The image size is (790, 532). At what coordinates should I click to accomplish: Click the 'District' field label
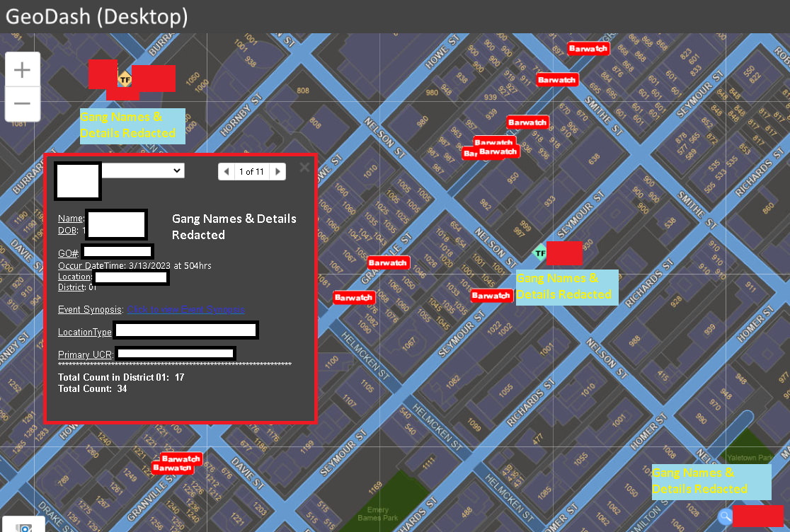[x=71, y=287]
